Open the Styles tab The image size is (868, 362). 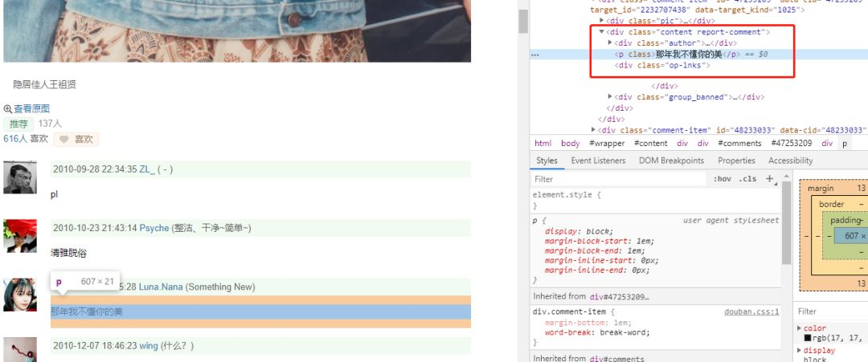click(547, 161)
